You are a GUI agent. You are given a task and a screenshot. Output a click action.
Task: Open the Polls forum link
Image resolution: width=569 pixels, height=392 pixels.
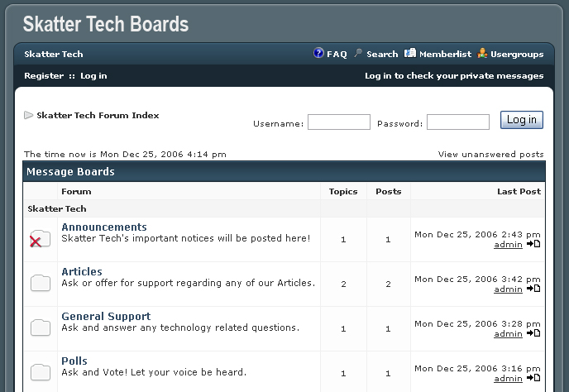74,361
